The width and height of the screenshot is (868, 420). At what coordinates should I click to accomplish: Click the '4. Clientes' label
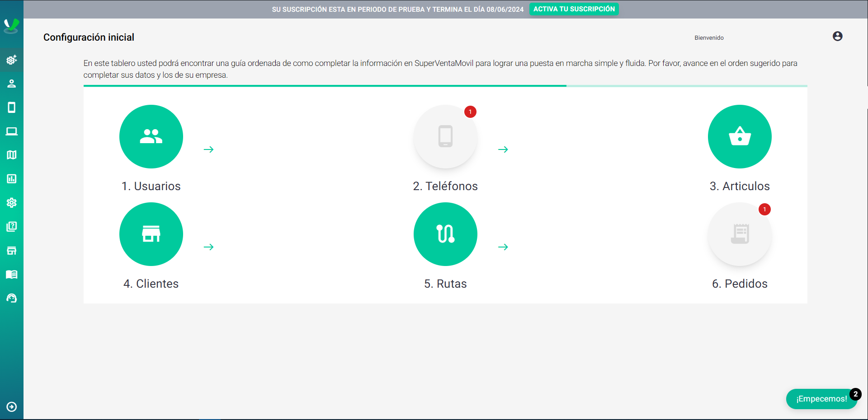click(151, 284)
